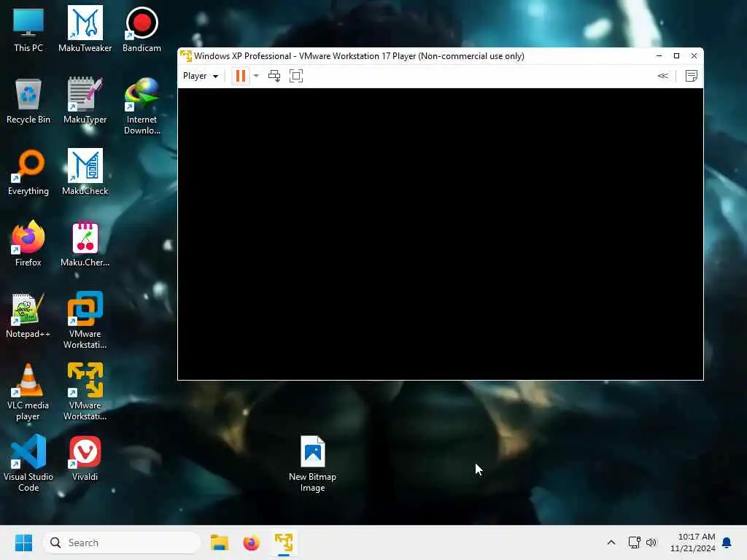Open File Explorer from the taskbar
This screenshot has height=560, width=747.
(x=219, y=542)
